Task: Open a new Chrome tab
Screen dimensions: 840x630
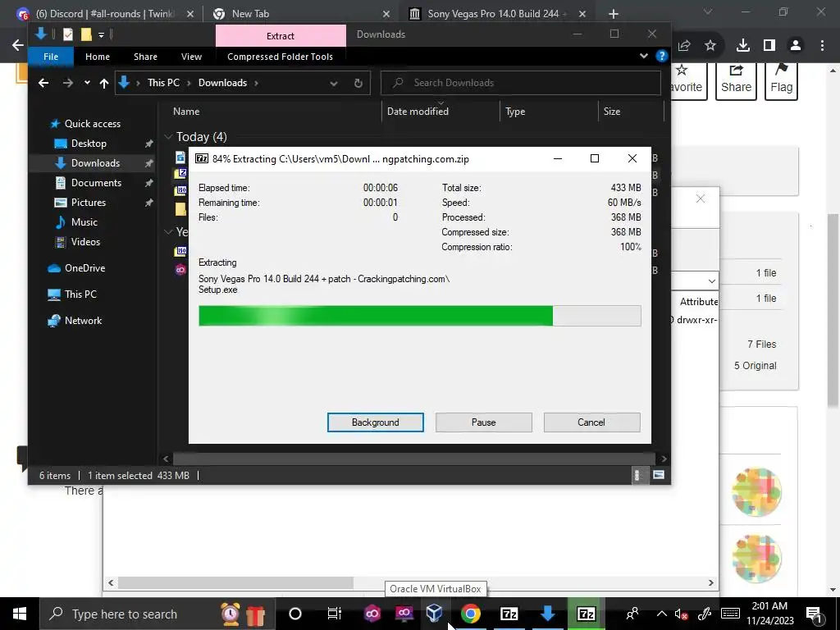Action: (614, 14)
